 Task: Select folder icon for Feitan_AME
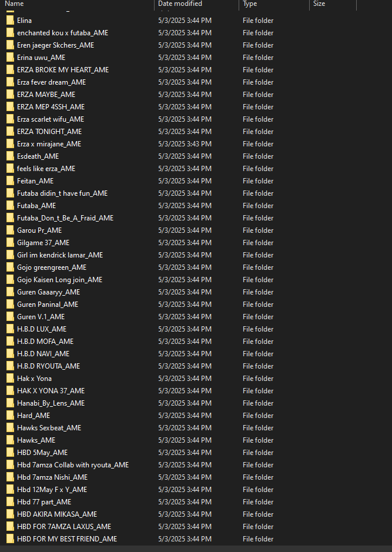coord(10,181)
